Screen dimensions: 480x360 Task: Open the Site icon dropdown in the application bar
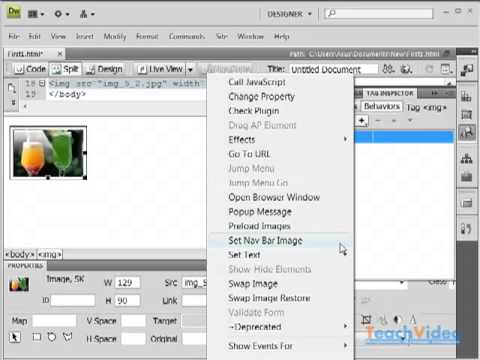(87, 14)
